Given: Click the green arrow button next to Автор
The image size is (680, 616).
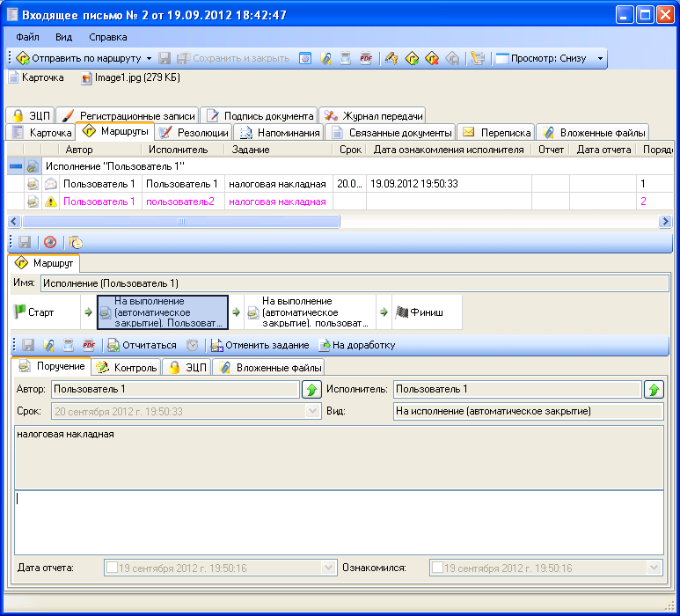Looking at the screenshot, I should click(x=311, y=389).
